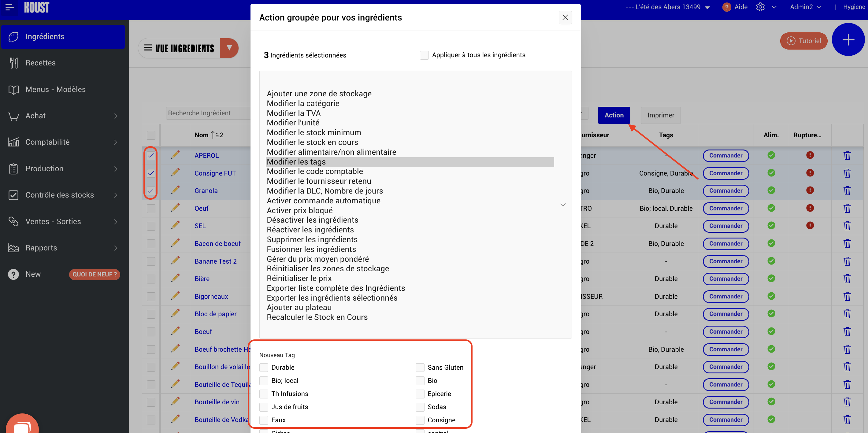
Task: Open Menus - Modèles from the sidebar
Action: coord(56,89)
